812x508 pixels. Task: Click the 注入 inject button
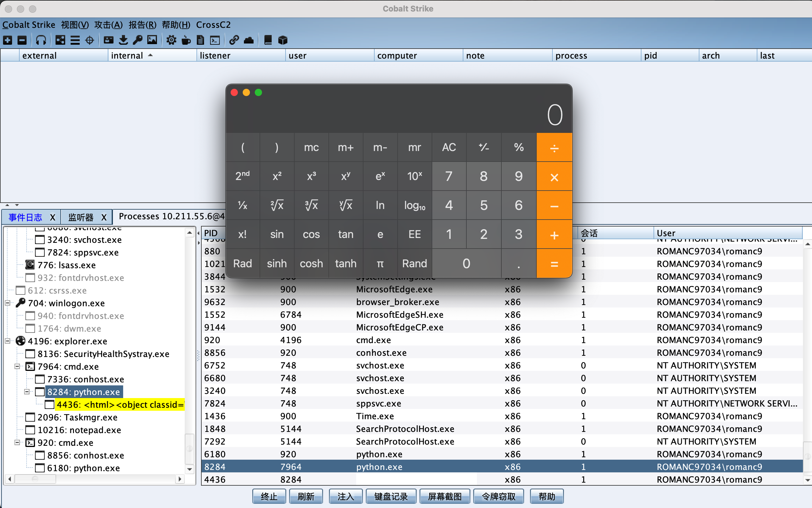[346, 496]
